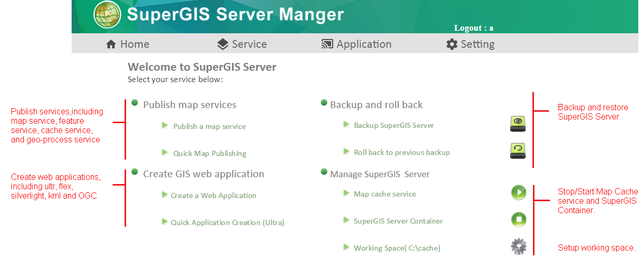Click the arrow beside SuperGIS Server Container

[347, 220]
